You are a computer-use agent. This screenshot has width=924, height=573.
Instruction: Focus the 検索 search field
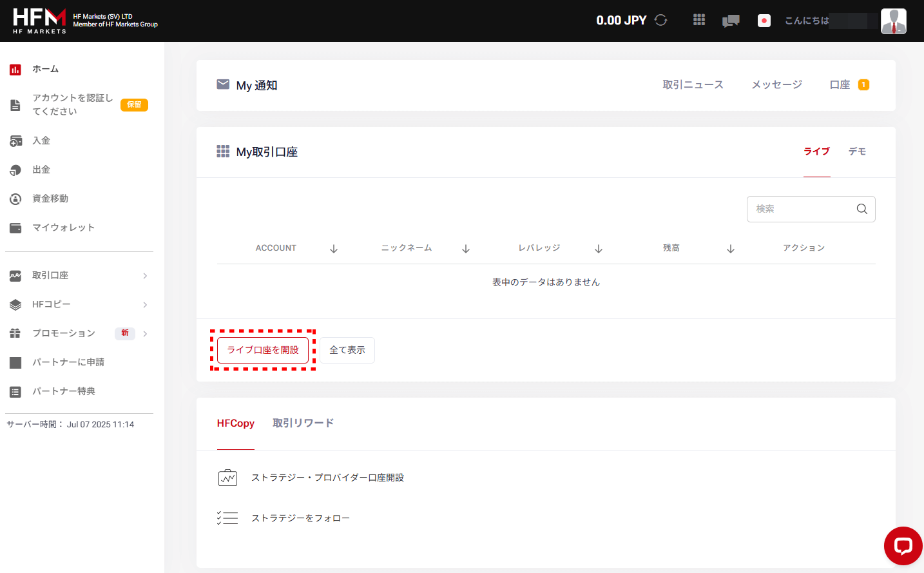click(x=811, y=209)
